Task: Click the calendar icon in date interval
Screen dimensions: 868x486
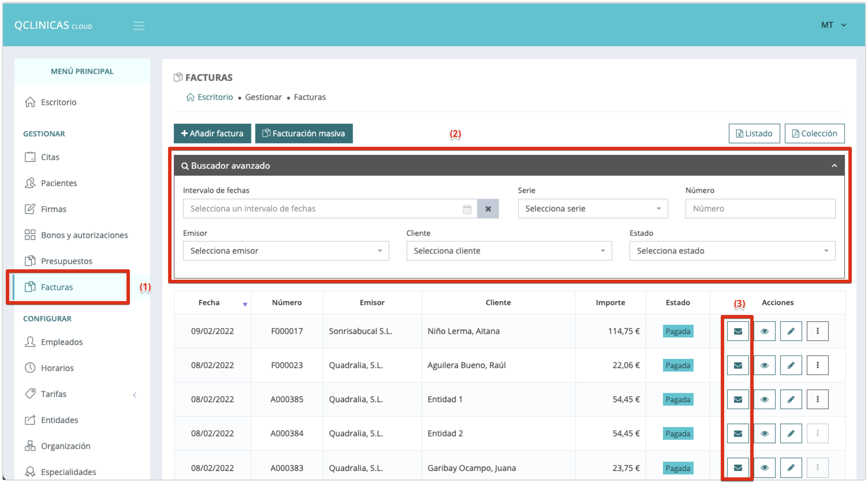Action: pos(467,209)
